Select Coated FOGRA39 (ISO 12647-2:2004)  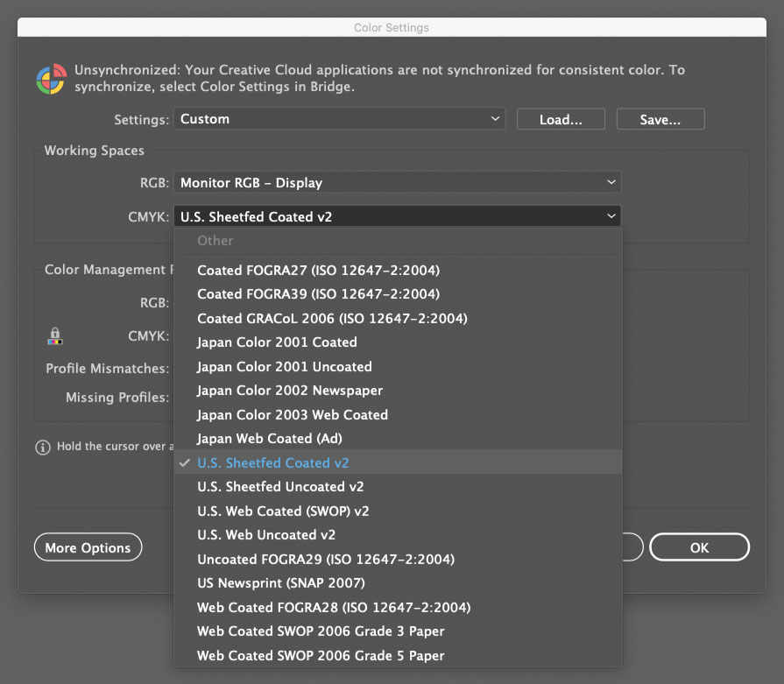coord(318,294)
